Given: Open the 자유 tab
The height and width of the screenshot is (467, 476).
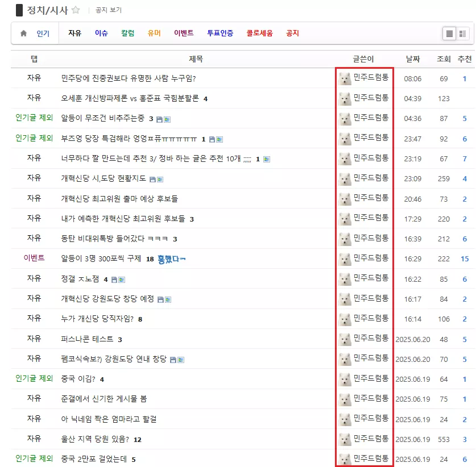Looking at the screenshot, I should click(x=74, y=33).
